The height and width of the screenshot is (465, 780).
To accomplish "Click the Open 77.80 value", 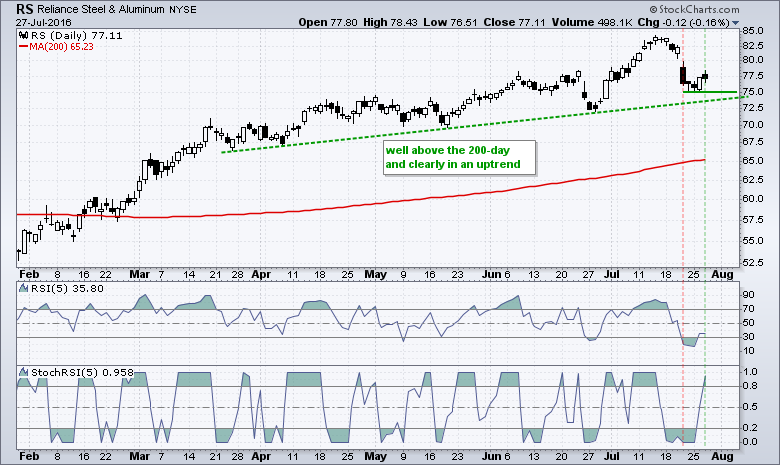I will [328, 22].
